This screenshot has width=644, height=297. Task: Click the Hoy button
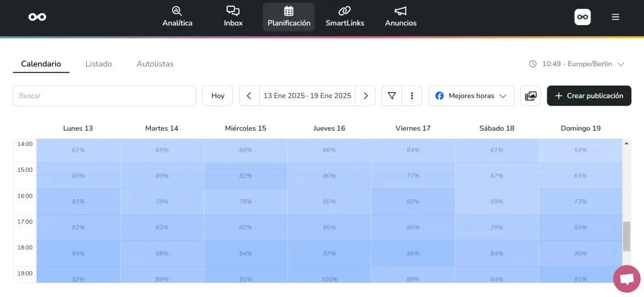[x=218, y=96]
